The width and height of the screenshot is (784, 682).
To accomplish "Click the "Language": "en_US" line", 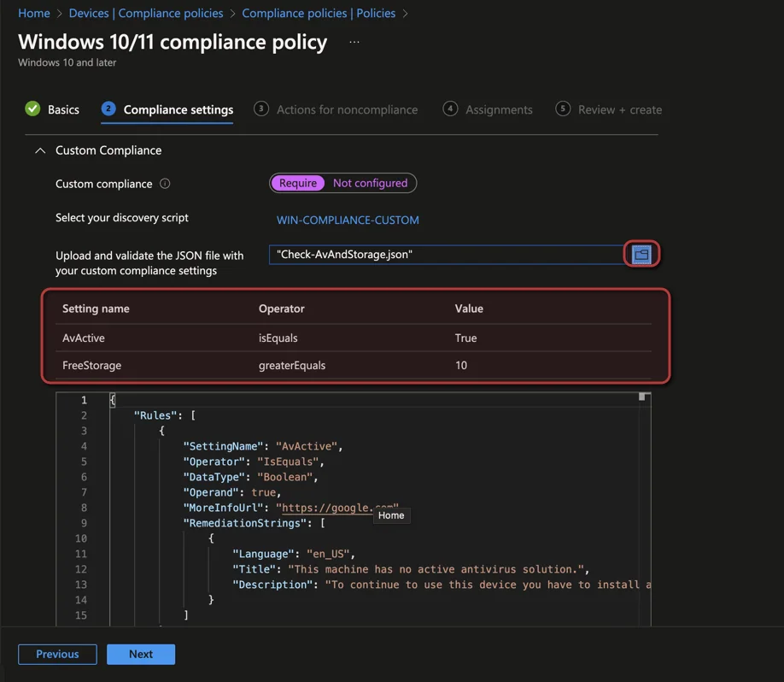I will [294, 554].
